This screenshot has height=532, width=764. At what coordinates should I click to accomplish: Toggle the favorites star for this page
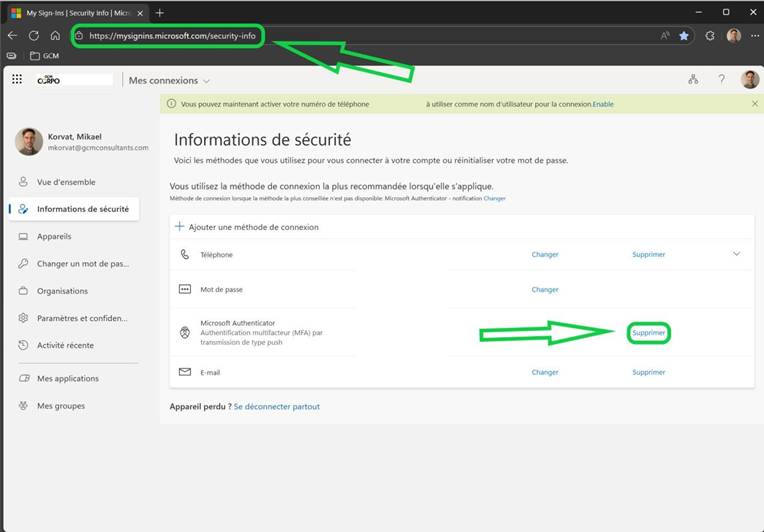pos(684,36)
